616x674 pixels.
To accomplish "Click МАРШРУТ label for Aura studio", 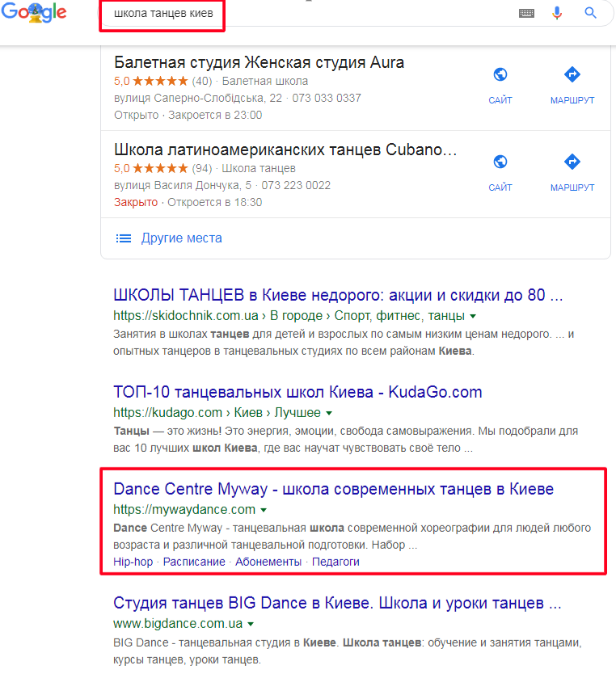I will 572,100.
